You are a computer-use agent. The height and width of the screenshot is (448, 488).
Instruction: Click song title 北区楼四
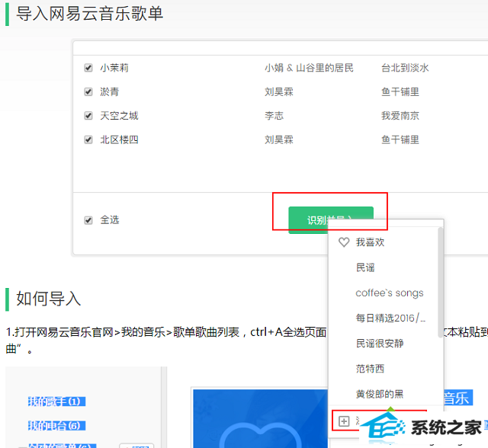tap(119, 139)
